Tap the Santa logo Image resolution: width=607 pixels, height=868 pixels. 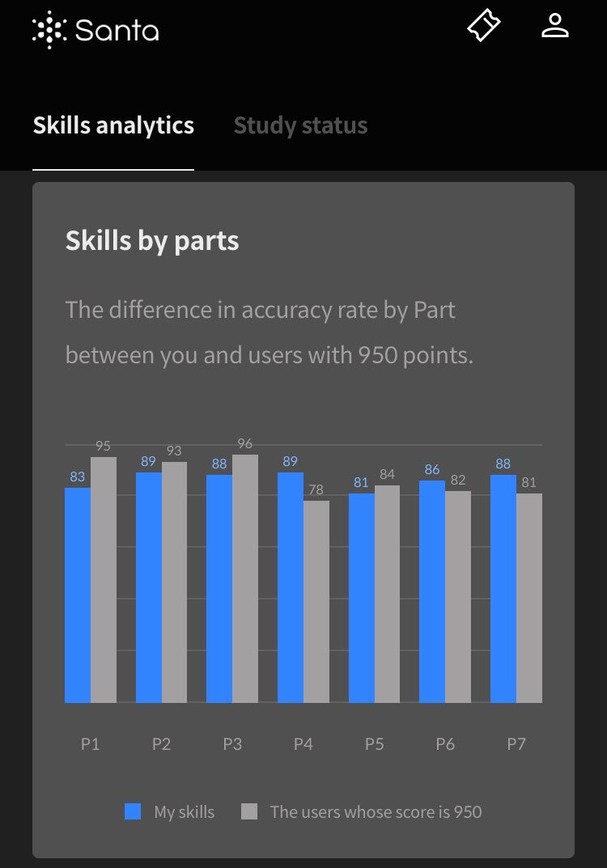96,30
